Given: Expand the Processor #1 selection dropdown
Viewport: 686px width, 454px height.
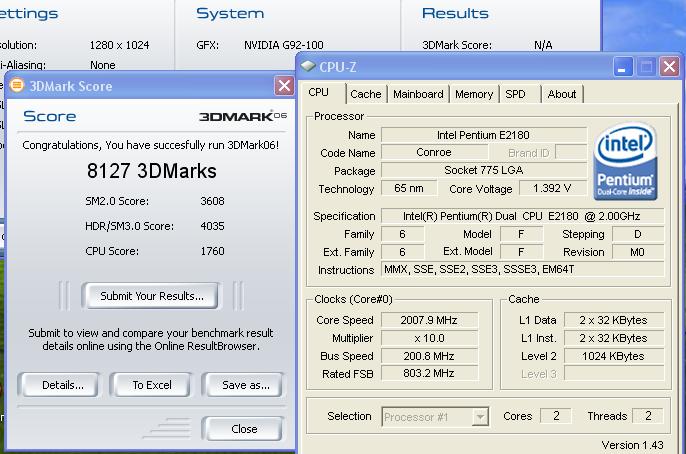Looking at the screenshot, I should click(480, 417).
